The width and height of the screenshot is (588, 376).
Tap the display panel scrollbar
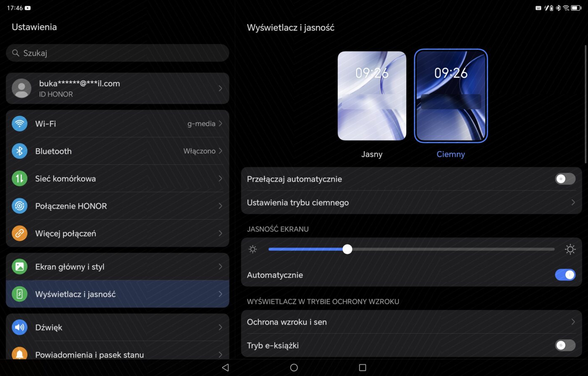[585, 104]
